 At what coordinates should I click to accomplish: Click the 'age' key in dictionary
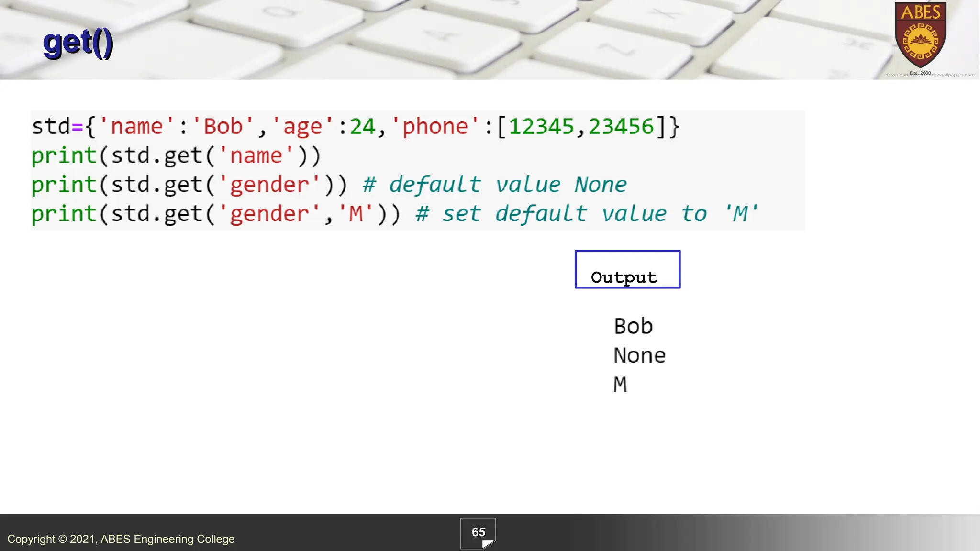(x=302, y=127)
